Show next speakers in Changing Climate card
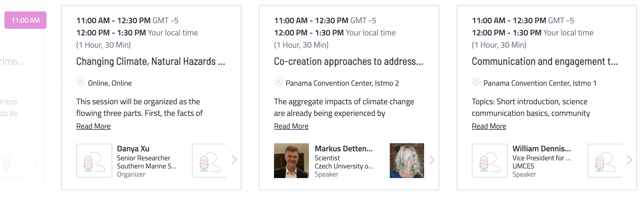 (x=234, y=160)
